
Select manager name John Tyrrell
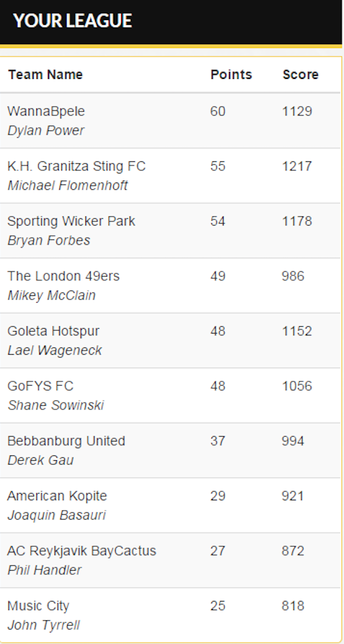[x=44, y=625]
